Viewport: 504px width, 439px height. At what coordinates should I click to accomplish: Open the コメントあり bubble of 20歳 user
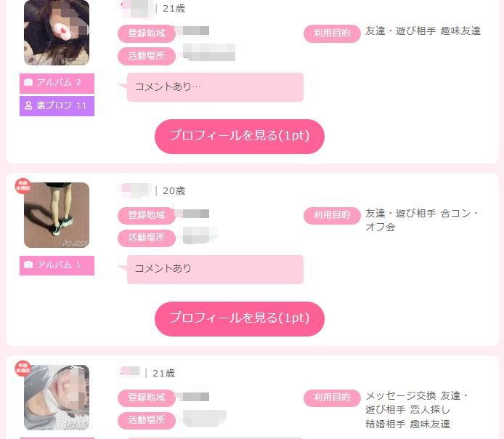click(x=215, y=270)
